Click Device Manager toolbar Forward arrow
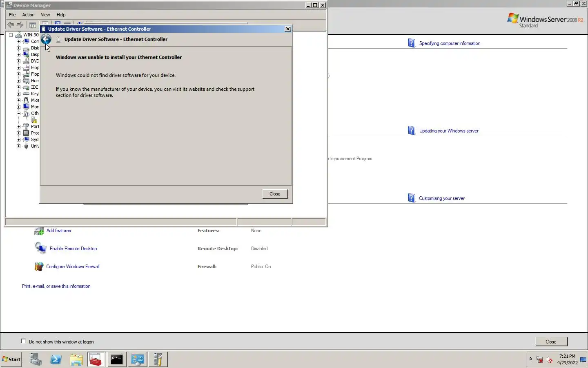This screenshot has width=588, height=368. (20, 25)
